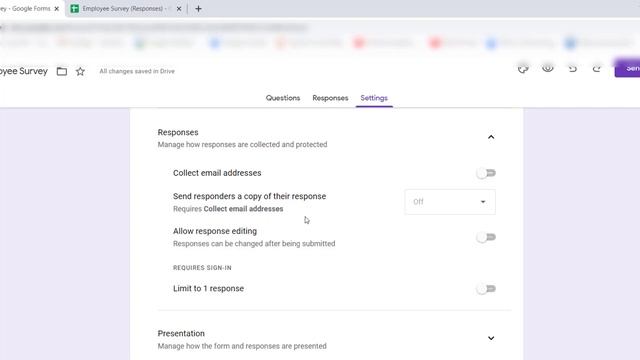Open a new browser tab
The image size is (640, 360).
pos(198,9)
